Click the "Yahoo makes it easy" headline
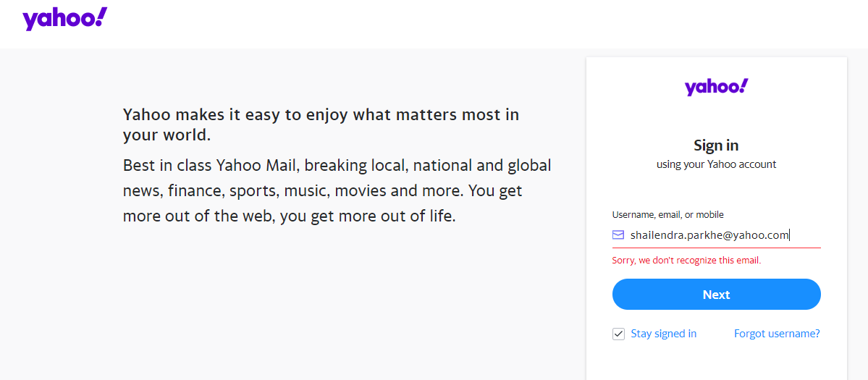Screen dimensions: 868x380 click(x=321, y=114)
